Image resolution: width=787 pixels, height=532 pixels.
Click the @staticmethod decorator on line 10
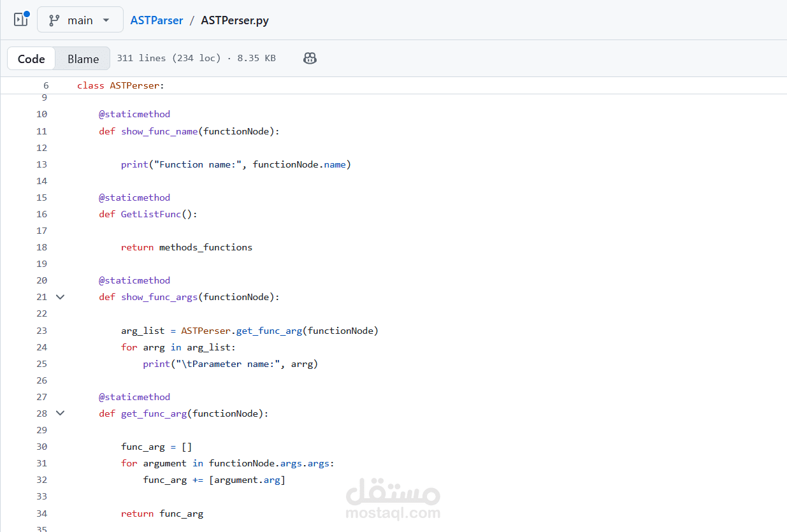[134, 113]
